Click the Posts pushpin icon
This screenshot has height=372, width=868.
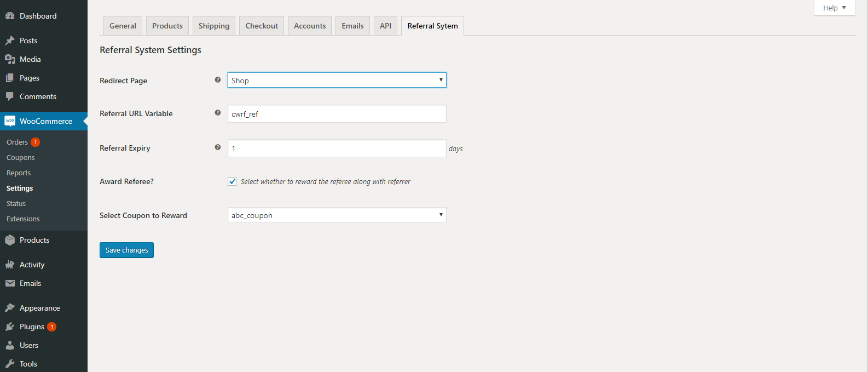click(x=10, y=41)
